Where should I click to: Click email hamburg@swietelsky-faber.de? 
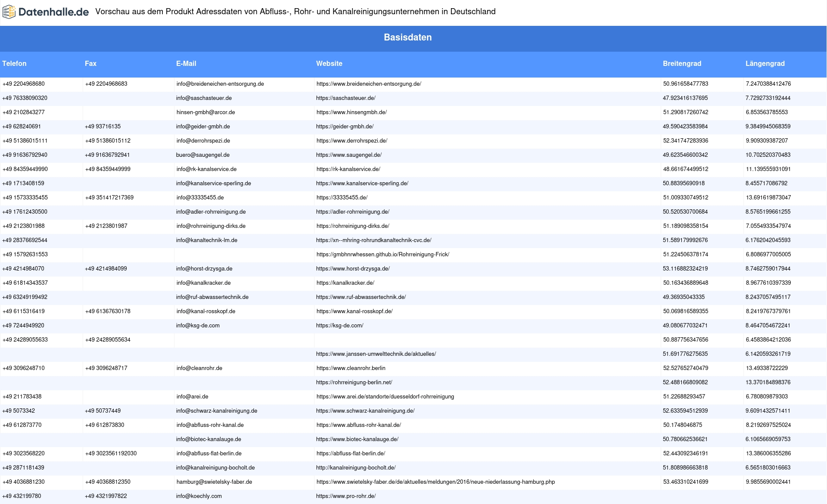pyautogui.click(x=214, y=482)
